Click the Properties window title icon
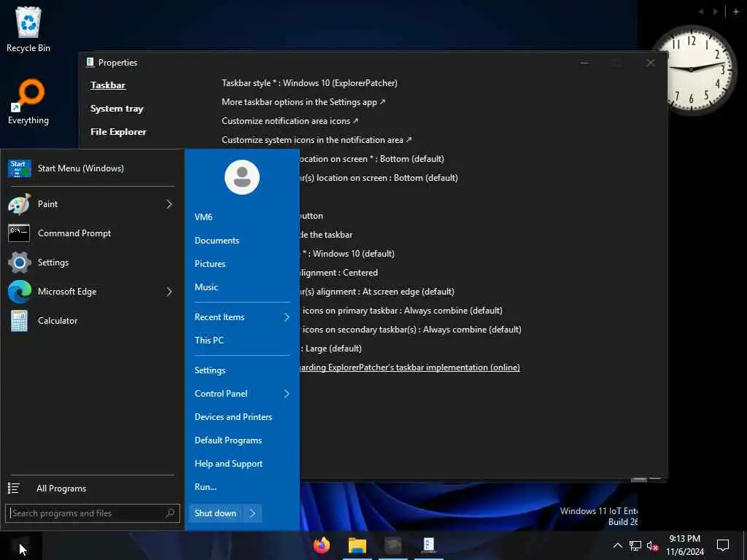747x560 pixels. [x=90, y=62]
